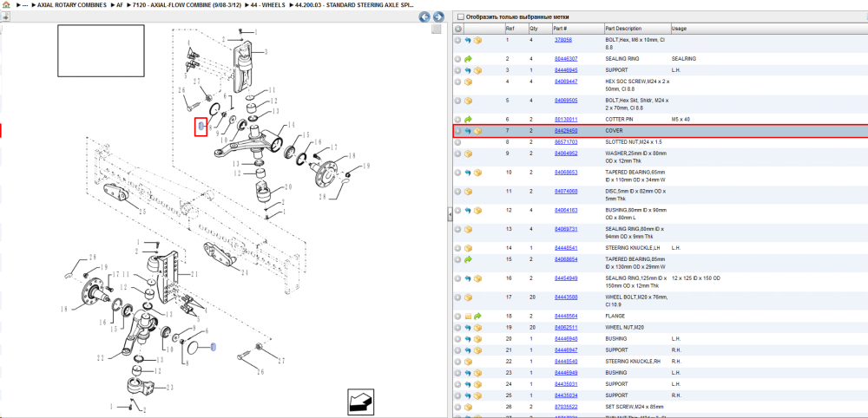Click the box icon on the WHEEL BOLT row
This screenshot has height=418, width=868.
coord(468,297)
